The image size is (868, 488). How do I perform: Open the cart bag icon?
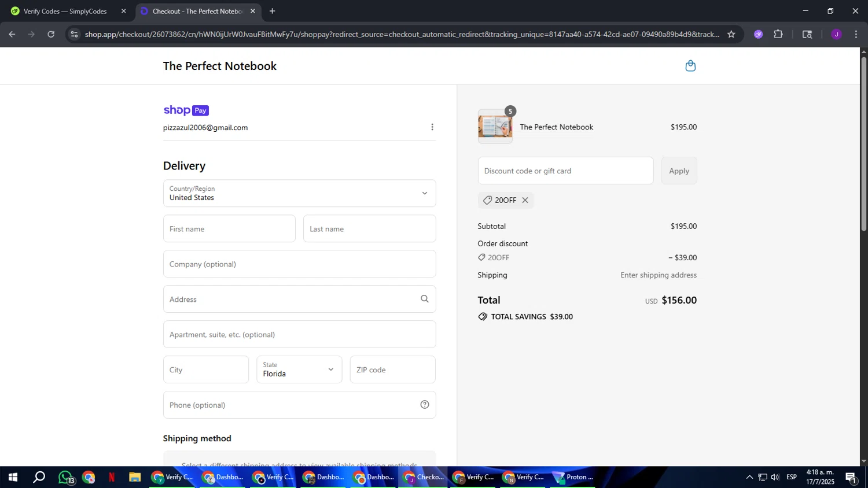(690, 66)
